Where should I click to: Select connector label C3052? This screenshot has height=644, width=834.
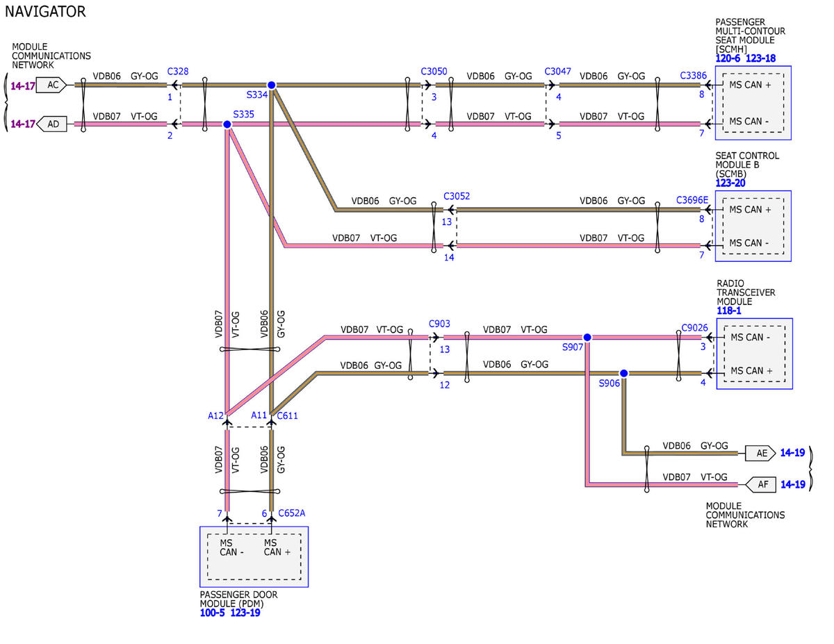[456, 197]
